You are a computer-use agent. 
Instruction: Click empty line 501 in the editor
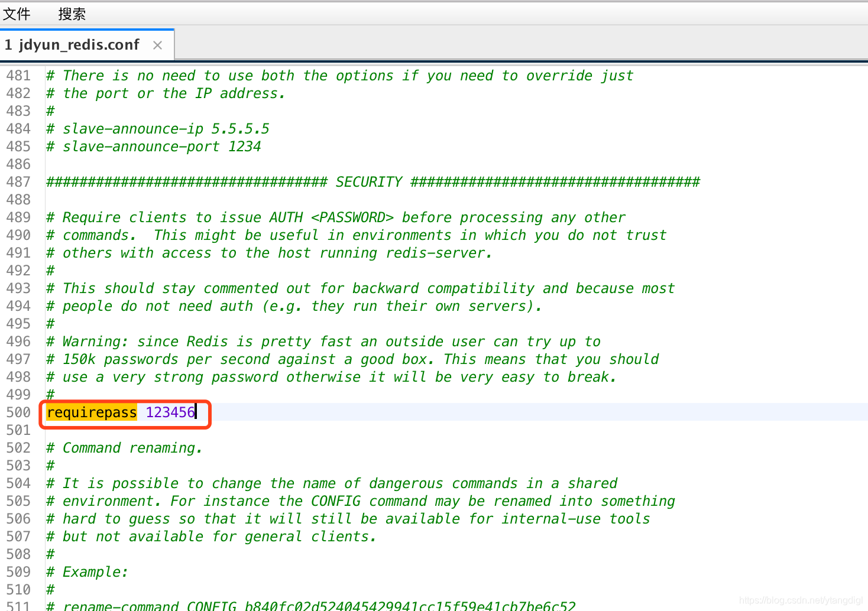[455, 430]
